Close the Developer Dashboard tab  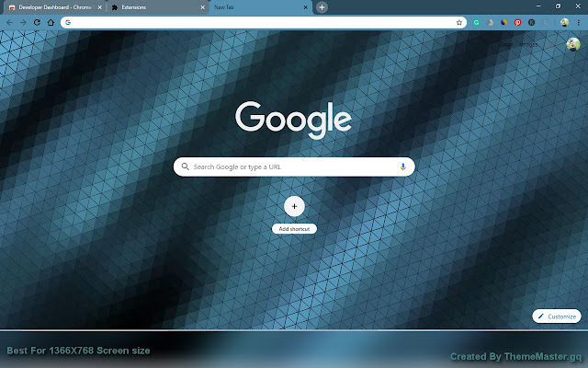[x=100, y=7]
